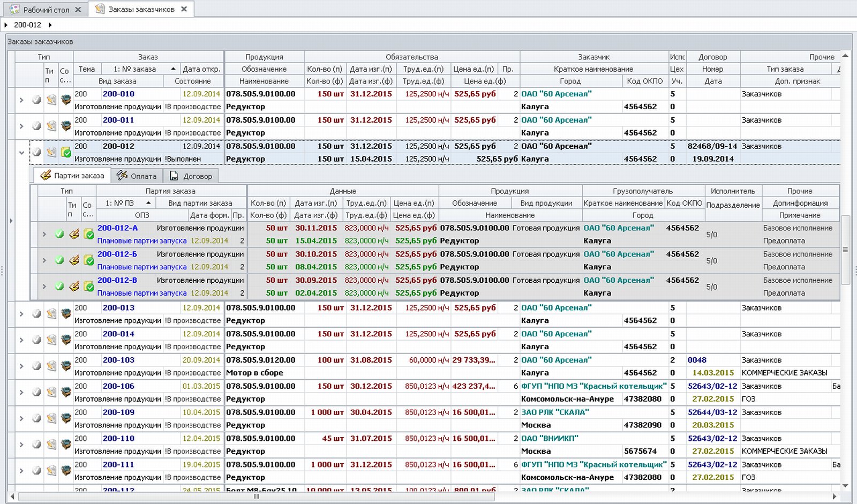Sort by the № заказа column header
857x504 pixels.
click(x=134, y=69)
